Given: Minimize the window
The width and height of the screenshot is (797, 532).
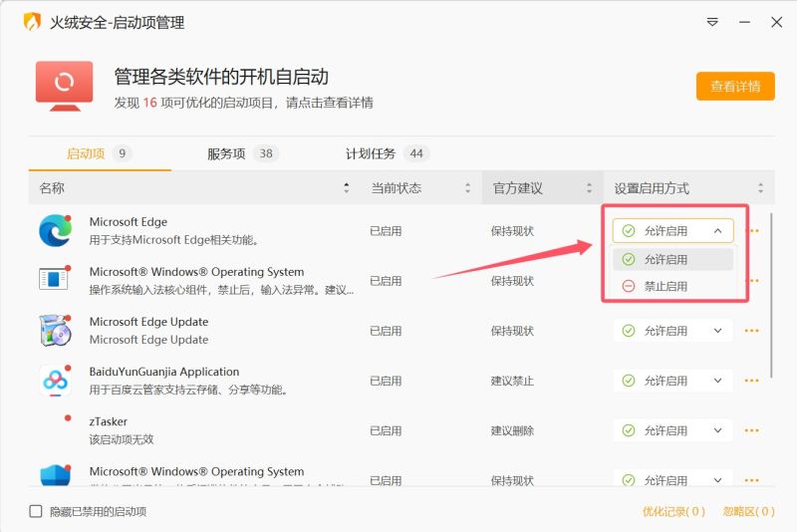Looking at the screenshot, I should pos(744,22).
